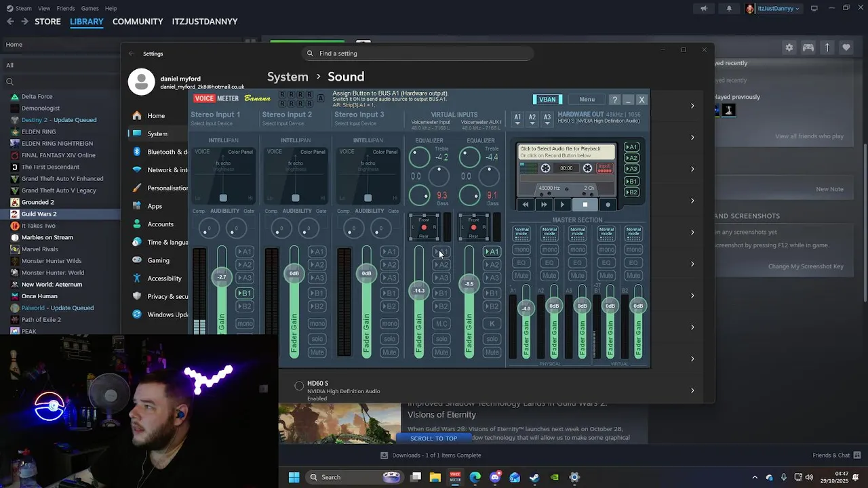The width and height of the screenshot is (868, 488).
Task: Expand the HD60 S device details chevron
Action: point(692,390)
